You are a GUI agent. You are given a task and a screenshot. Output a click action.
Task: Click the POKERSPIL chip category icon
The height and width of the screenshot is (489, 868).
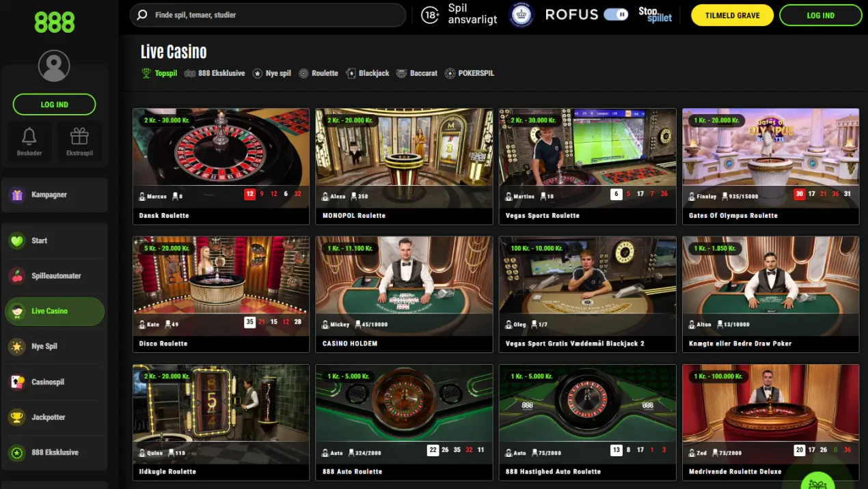450,73
